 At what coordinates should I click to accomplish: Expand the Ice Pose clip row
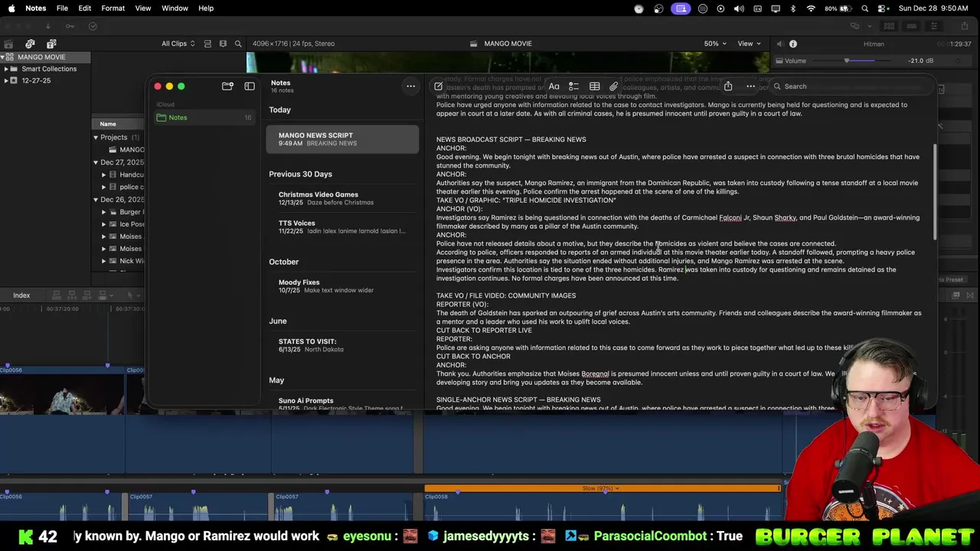click(x=103, y=224)
